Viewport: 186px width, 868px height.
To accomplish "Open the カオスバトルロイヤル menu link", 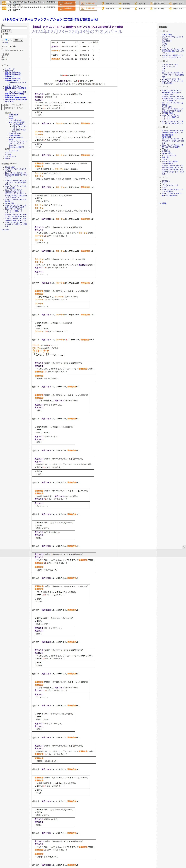I will 13,86.
